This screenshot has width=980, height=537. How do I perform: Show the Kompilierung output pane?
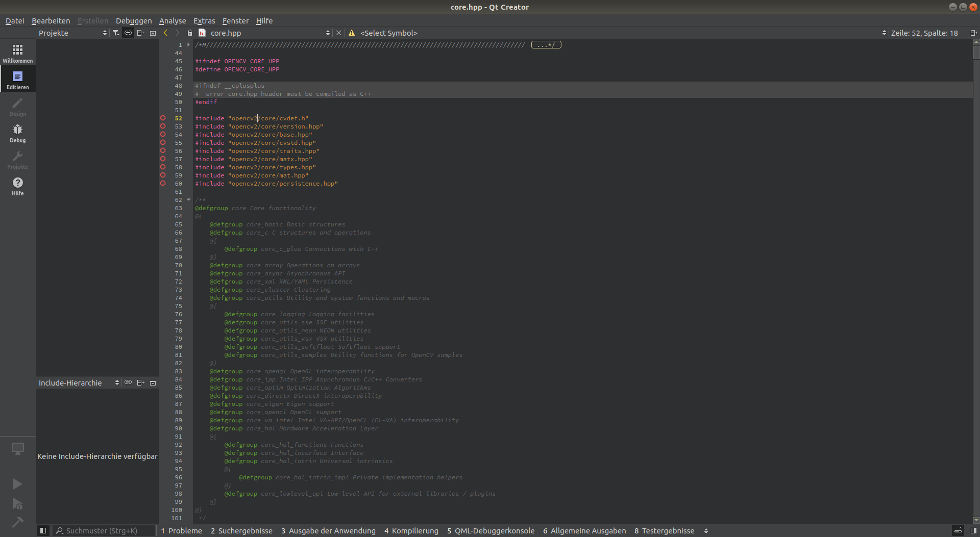coord(411,530)
